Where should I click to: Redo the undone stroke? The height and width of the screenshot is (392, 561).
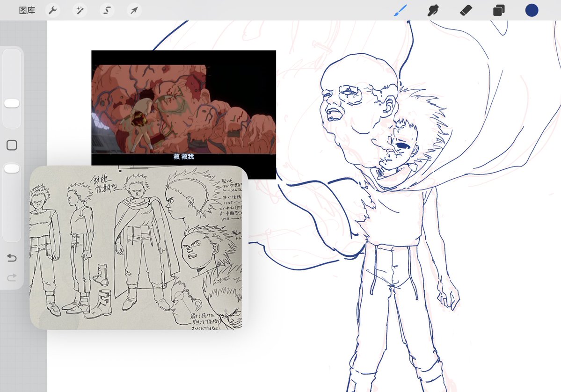12,277
